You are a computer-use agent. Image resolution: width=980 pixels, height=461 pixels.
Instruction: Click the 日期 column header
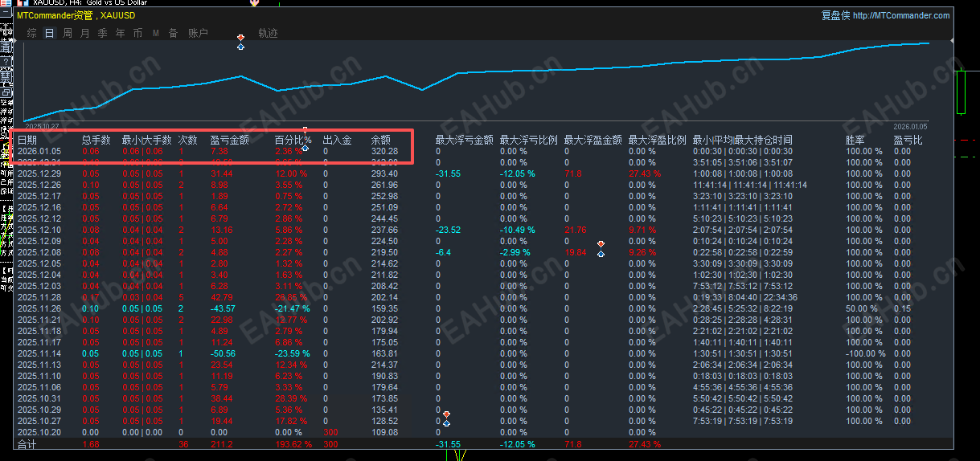(27, 140)
